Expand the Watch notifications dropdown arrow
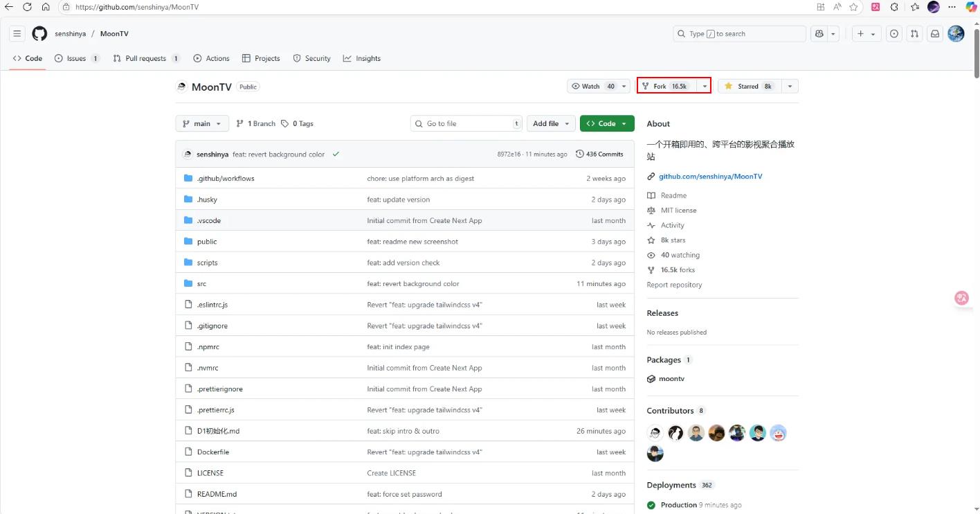 point(624,86)
